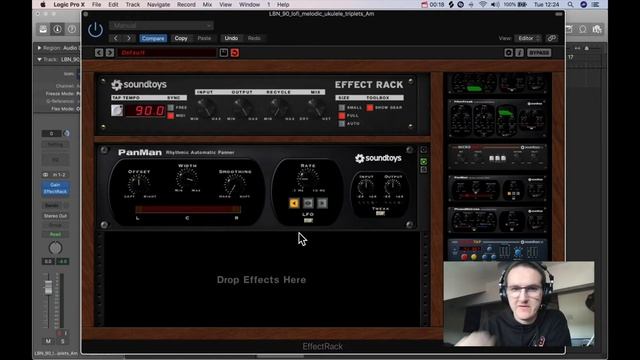Click the plugin link chain icon
The height and width of the screenshot is (360, 640).
click(551, 38)
